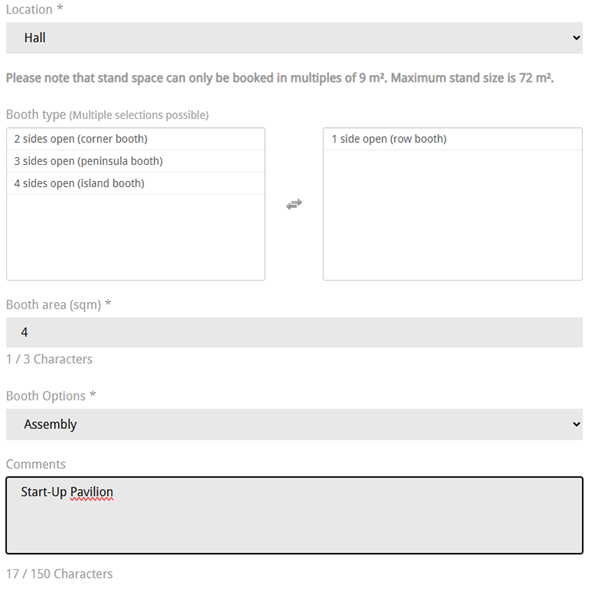Expand the Booth Options dropdown showing Assembly
The width and height of the screenshot is (605, 589).
tap(294, 424)
